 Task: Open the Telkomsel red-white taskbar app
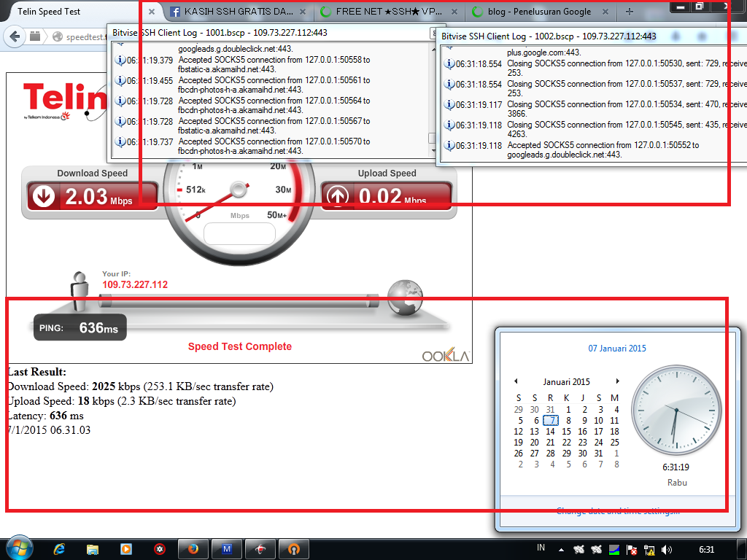[x=260, y=550]
